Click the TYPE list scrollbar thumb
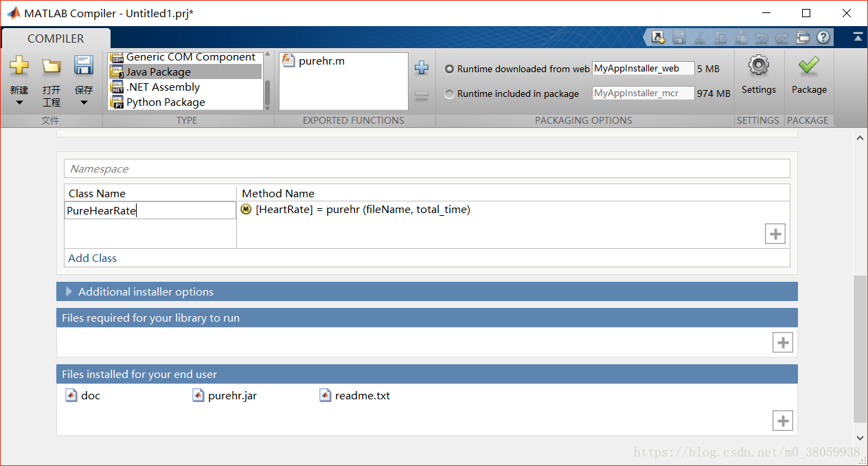Viewport: 868px width, 466px height. pos(267,93)
